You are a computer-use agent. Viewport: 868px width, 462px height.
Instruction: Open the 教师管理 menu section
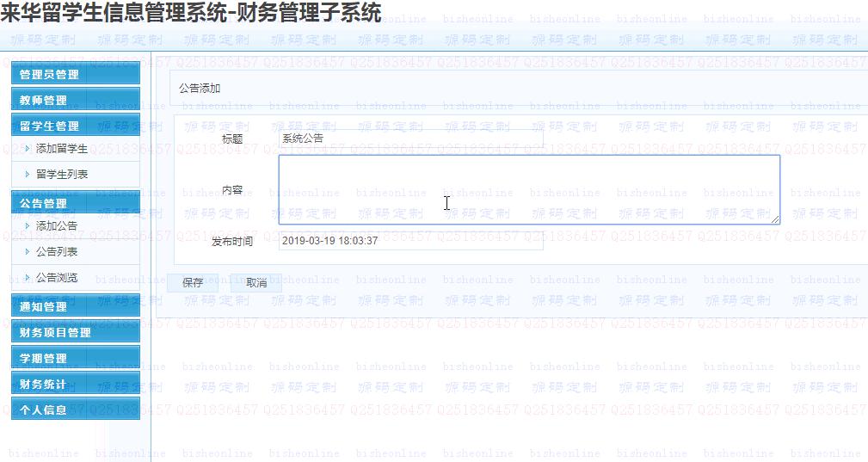click(x=76, y=100)
